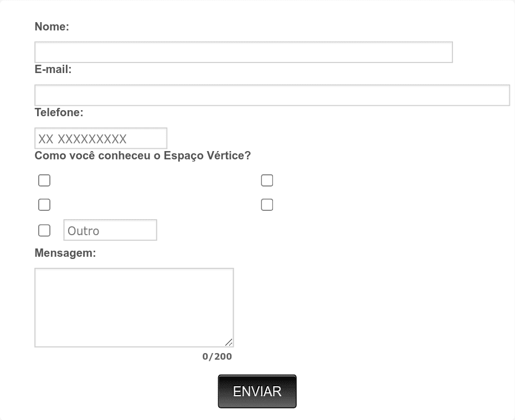Click the resize grip of the Mensagem box

pyautogui.click(x=229, y=343)
